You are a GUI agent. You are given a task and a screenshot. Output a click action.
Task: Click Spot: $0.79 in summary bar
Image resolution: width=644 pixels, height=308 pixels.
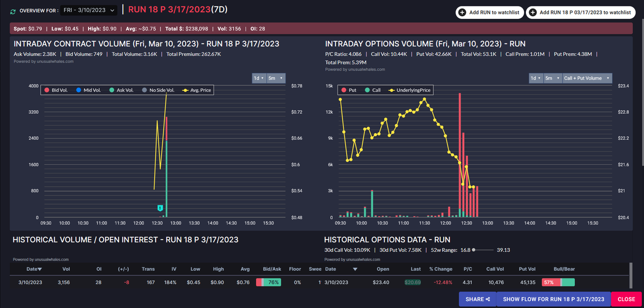pyautogui.click(x=28, y=28)
